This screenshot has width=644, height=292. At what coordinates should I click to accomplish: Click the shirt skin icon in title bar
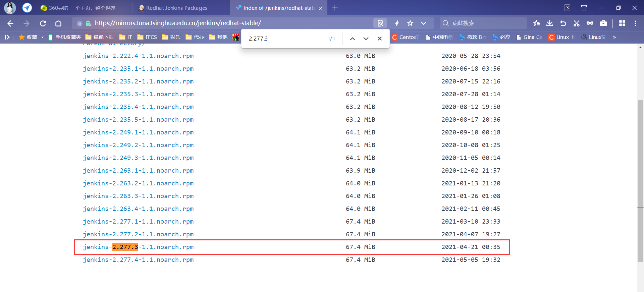coord(584,8)
